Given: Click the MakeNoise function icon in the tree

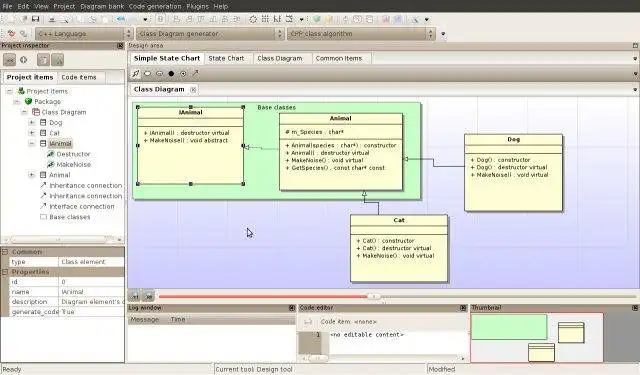Looking at the screenshot, I should (51, 164).
